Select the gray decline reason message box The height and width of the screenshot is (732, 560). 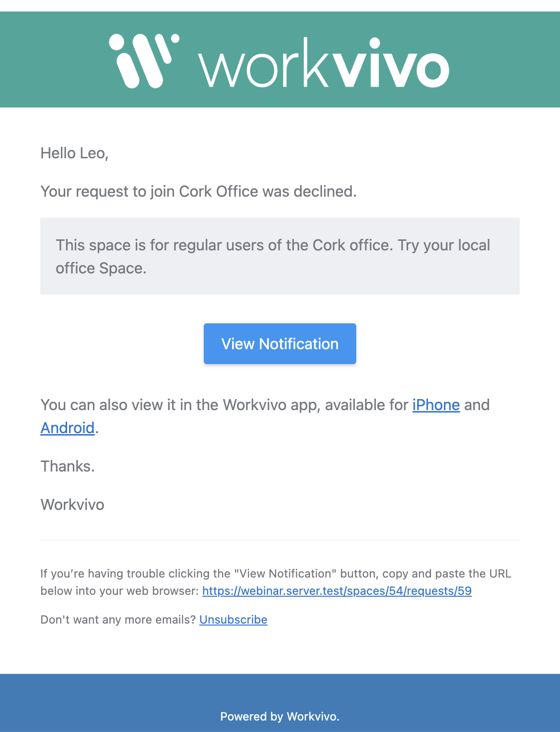280,256
